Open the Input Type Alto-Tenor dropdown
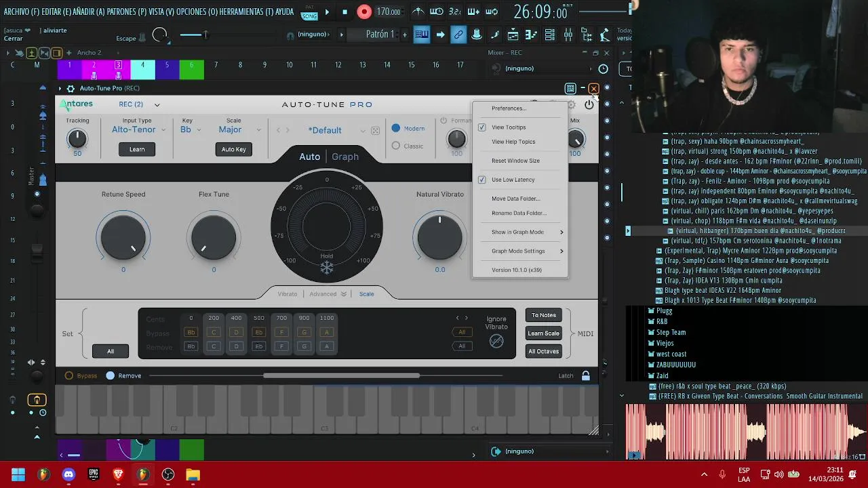This screenshot has width=868, height=488. 138,129
